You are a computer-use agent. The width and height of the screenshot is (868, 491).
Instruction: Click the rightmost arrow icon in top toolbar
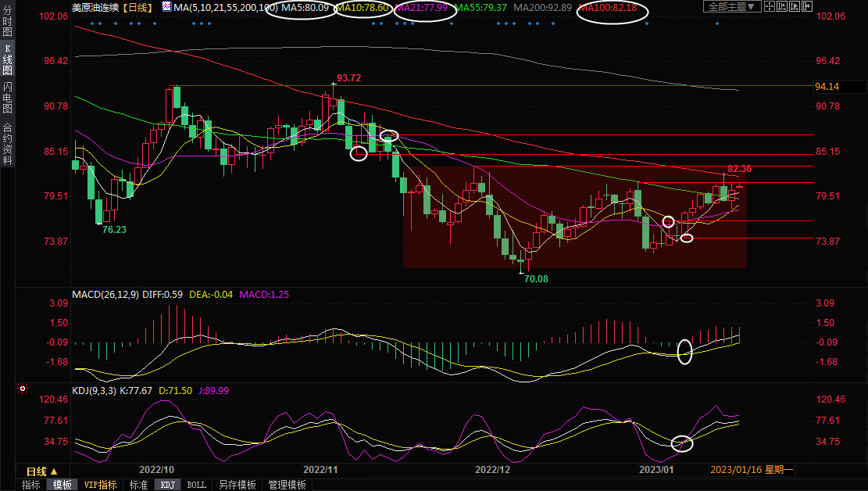806,7
